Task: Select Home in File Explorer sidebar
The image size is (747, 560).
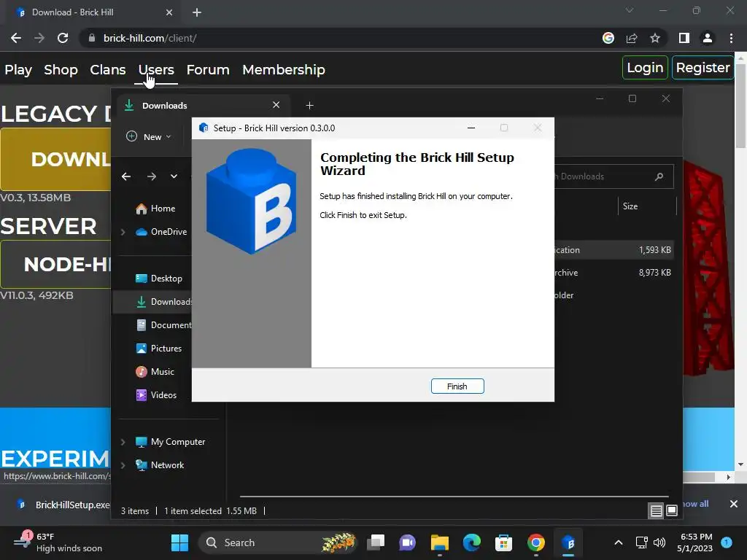Action: point(155,209)
